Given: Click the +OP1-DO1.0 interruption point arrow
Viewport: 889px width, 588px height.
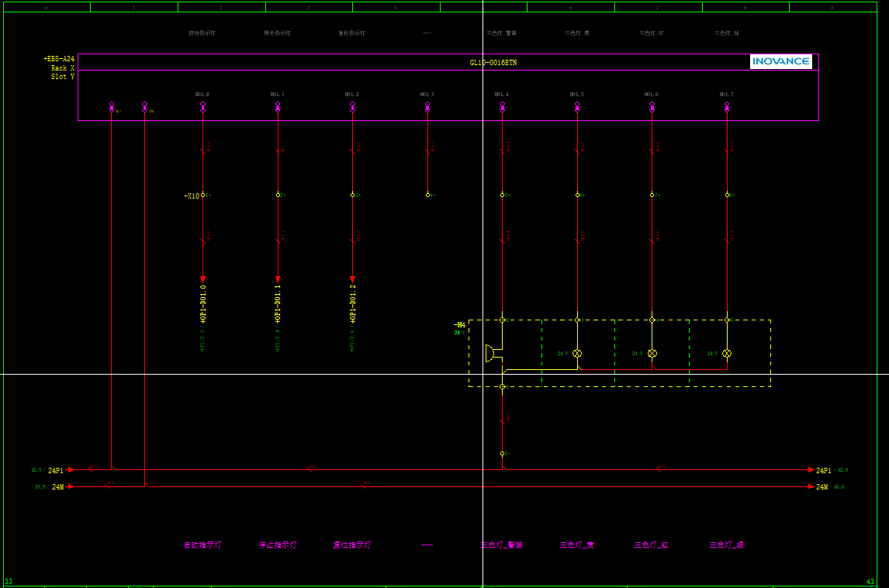Looking at the screenshot, I should click(202, 278).
